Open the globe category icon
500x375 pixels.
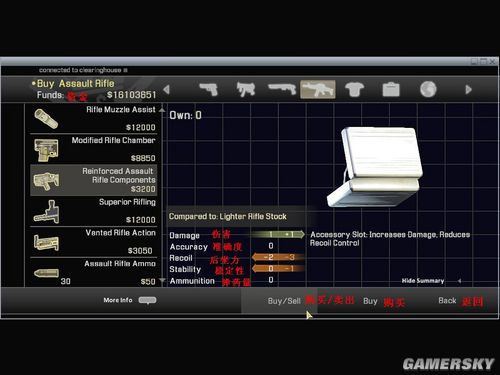tap(428, 89)
